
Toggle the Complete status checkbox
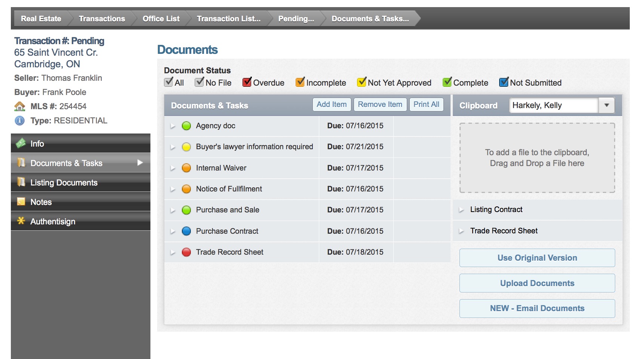pyautogui.click(x=447, y=82)
